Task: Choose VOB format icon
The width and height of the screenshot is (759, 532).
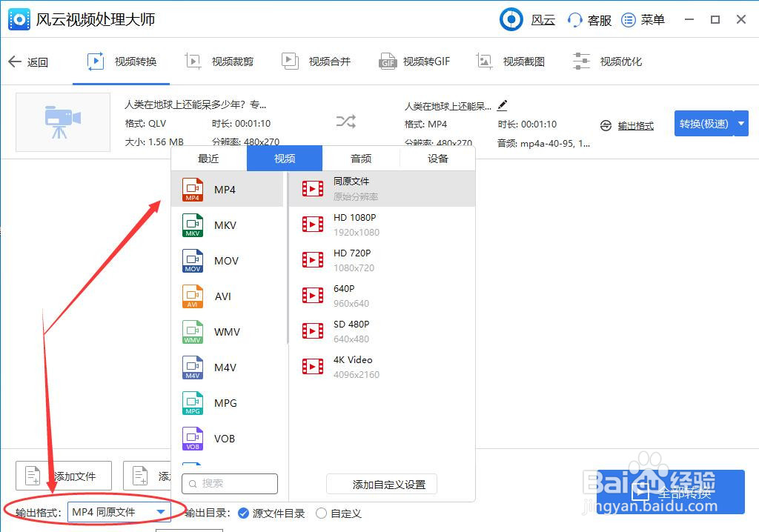Action: pyautogui.click(x=192, y=439)
